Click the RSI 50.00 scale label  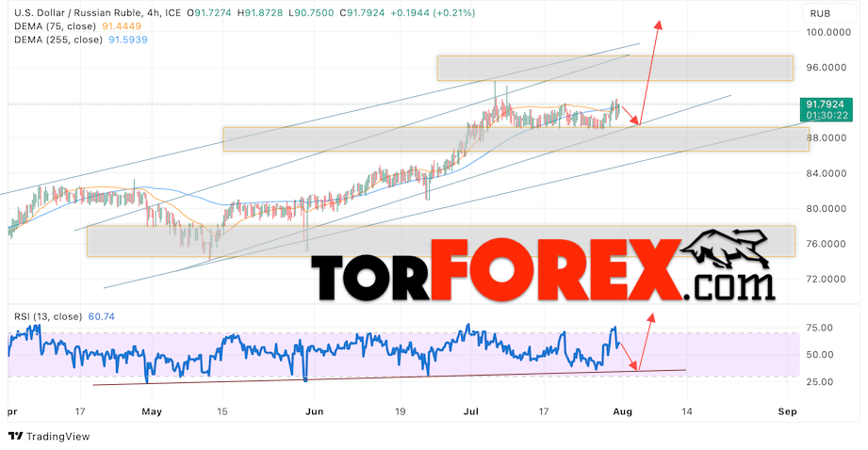pyautogui.click(x=819, y=355)
